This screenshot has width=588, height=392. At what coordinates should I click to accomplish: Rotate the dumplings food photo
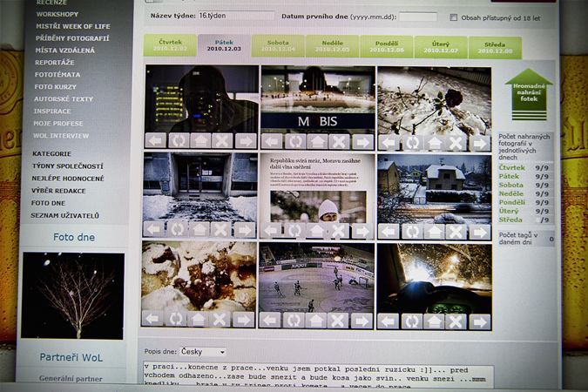coord(175,319)
